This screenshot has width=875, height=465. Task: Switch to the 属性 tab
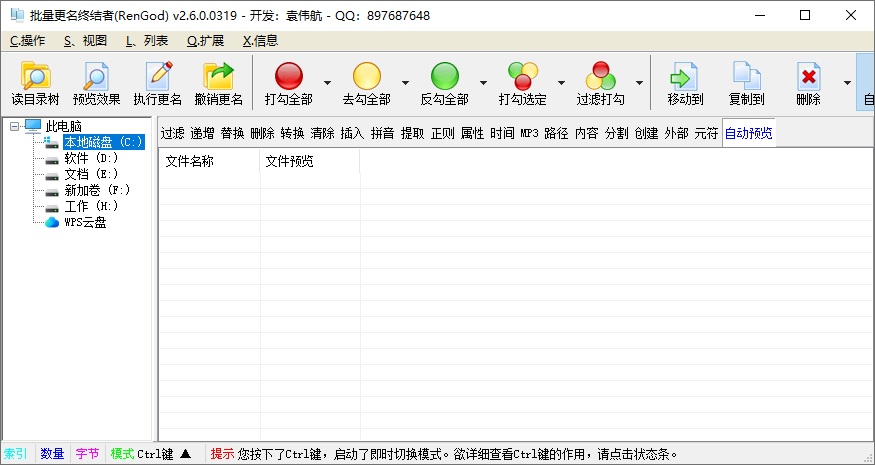tap(472, 133)
